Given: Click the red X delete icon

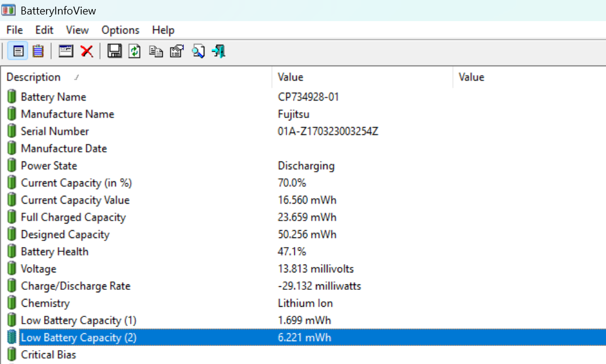Looking at the screenshot, I should coord(87,51).
